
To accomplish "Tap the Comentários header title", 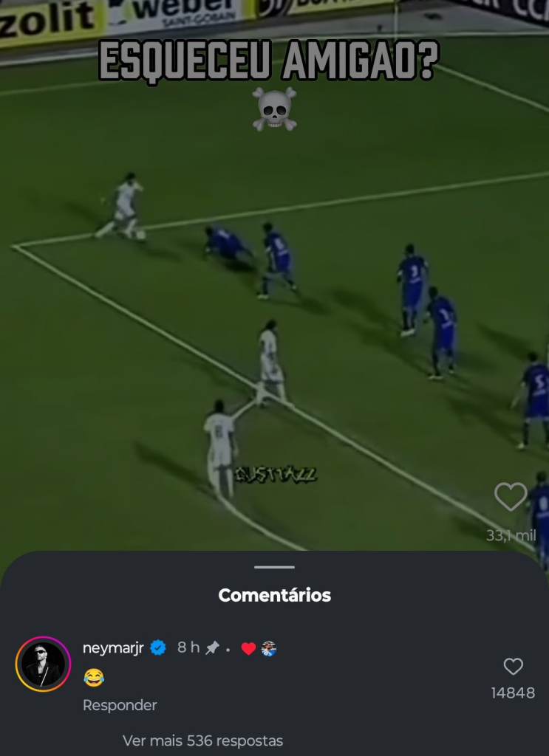I will coord(275,596).
